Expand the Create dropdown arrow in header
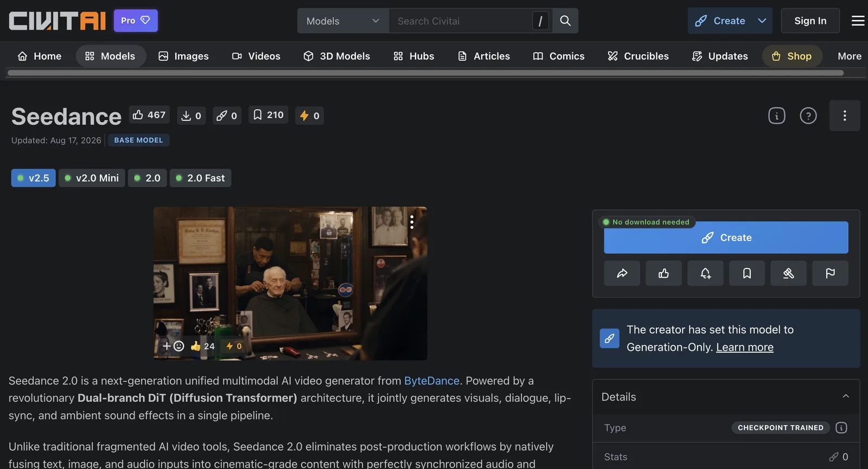The image size is (868, 469). (762, 21)
